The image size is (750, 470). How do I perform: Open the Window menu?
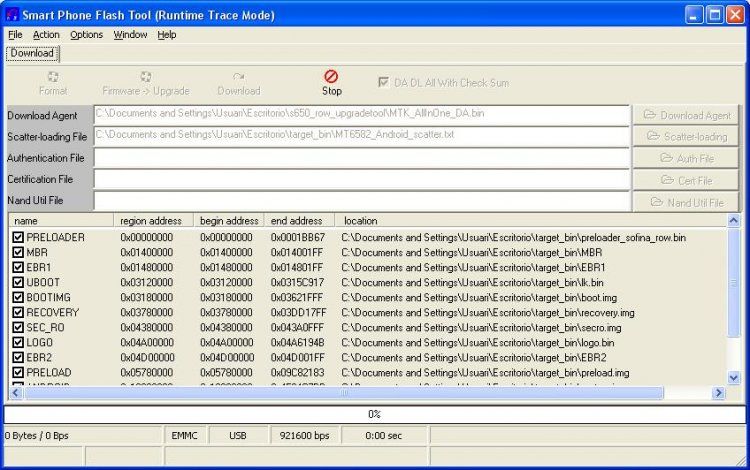[x=130, y=34]
